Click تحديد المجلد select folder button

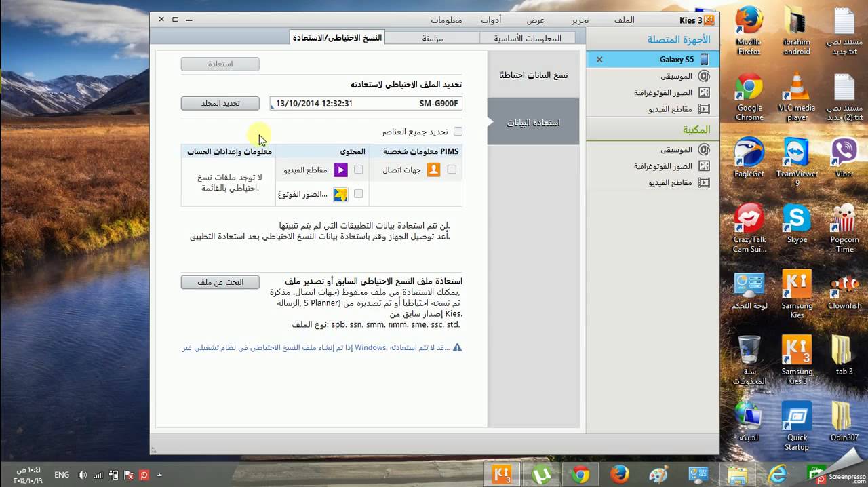(x=220, y=103)
